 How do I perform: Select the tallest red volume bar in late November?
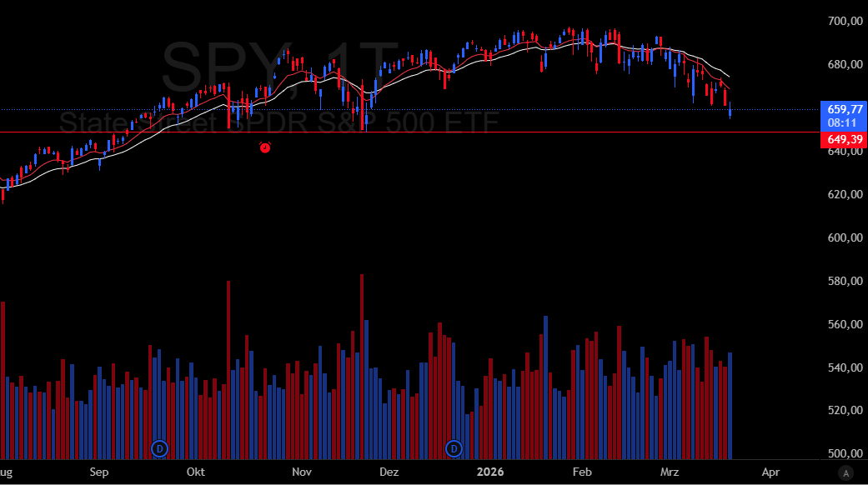click(x=362, y=367)
